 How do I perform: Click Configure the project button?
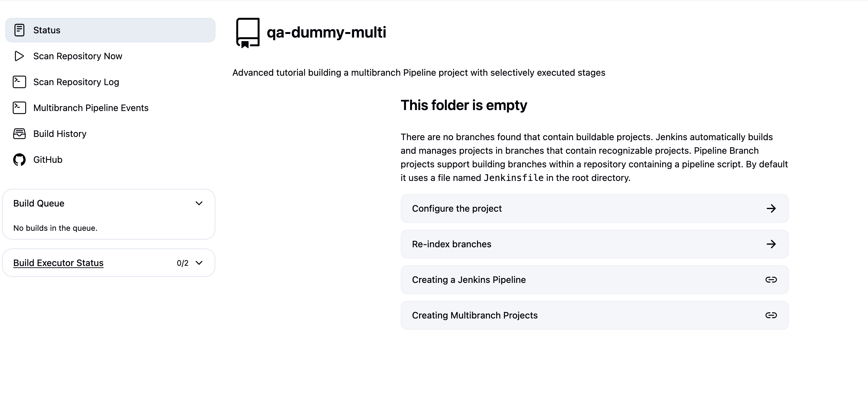pyautogui.click(x=457, y=208)
